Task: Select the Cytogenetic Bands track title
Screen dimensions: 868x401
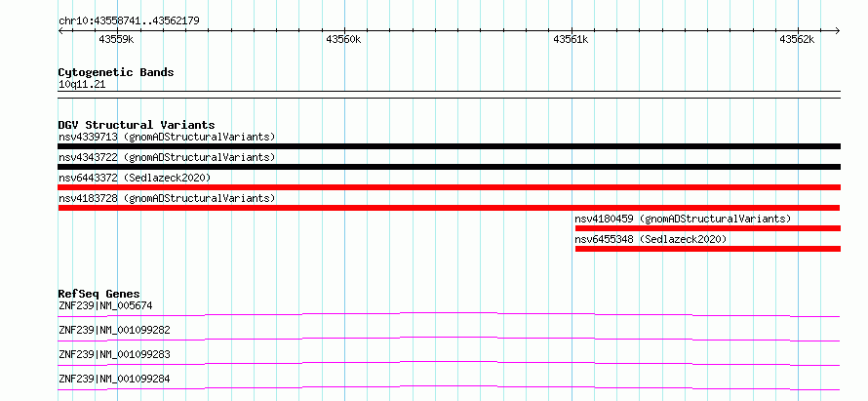Action: coord(116,72)
